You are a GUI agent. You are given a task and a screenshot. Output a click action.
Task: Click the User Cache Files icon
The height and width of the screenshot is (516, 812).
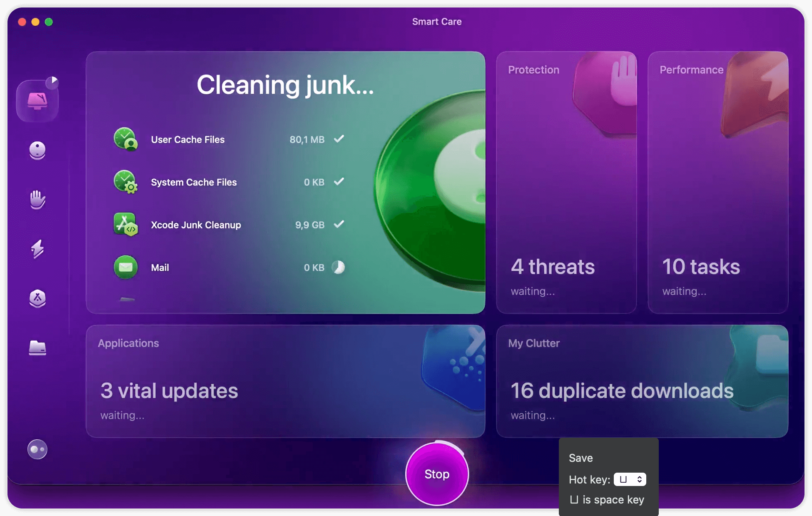point(125,139)
